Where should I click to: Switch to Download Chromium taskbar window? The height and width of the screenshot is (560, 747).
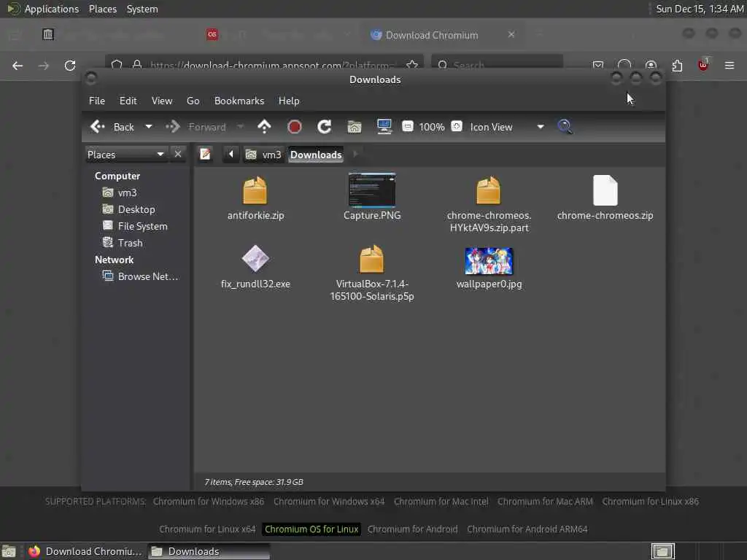[85, 551]
